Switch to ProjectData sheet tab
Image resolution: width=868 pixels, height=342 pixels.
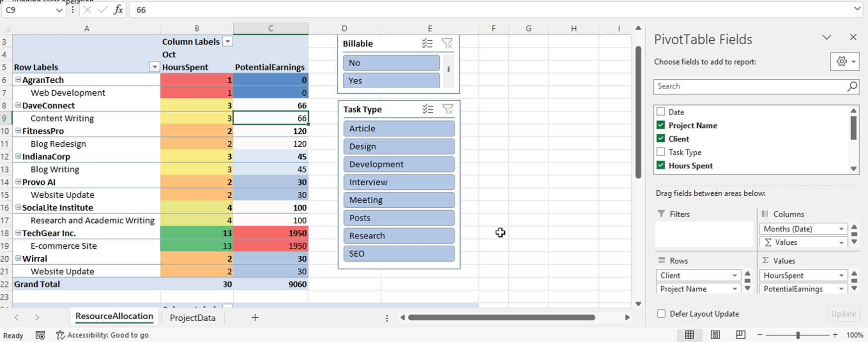[193, 318]
